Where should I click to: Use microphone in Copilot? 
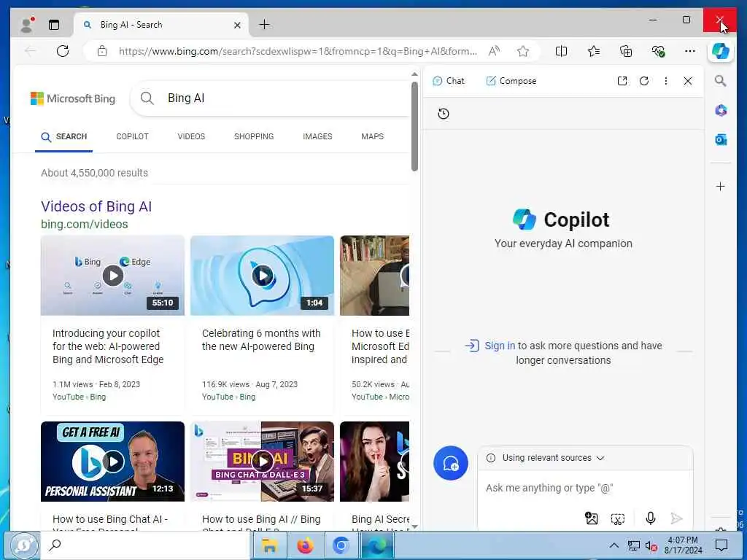tap(650, 518)
